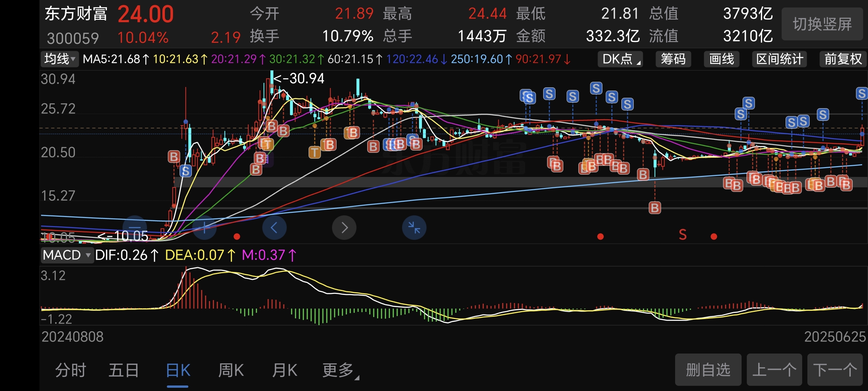Viewport: 868px width, 391px height.
Task: Tap the 10.05 low price annotation
Action: click(x=123, y=236)
